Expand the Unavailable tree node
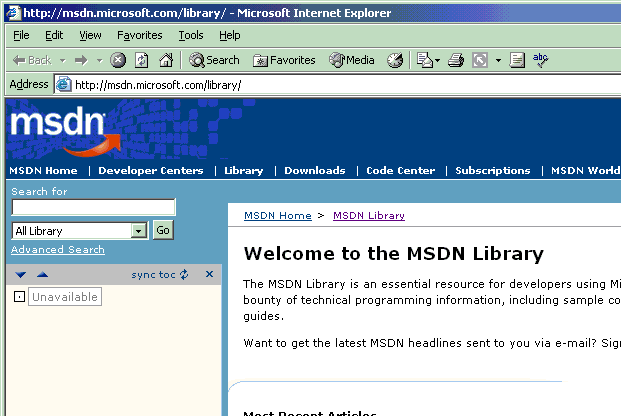Image resolution: width=621 pixels, height=416 pixels. [x=19, y=296]
